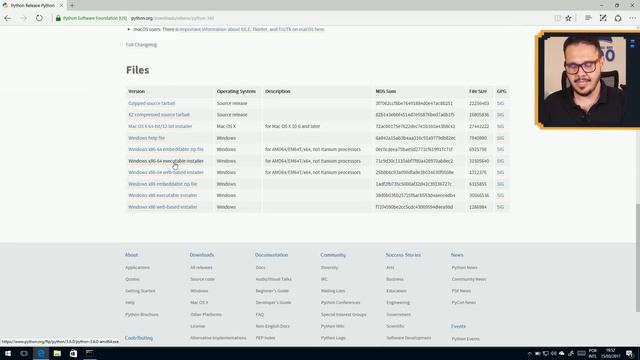Click the green security padlock icon

[58, 18]
